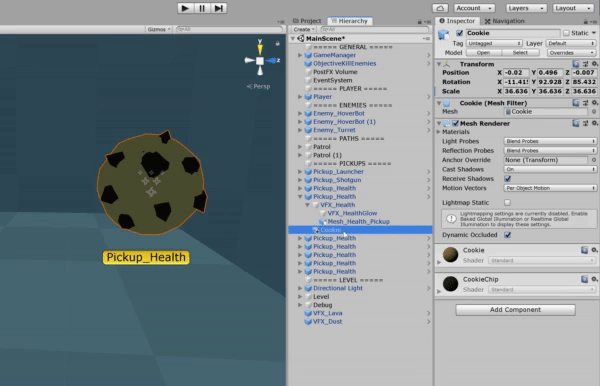600x386 pixels.
Task: Expand the GameManager object
Action: point(300,55)
